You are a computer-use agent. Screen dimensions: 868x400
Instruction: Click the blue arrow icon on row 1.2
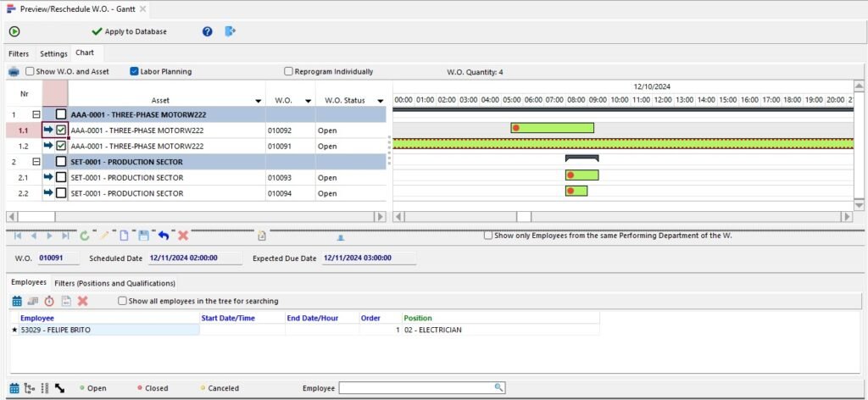tap(48, 146)
